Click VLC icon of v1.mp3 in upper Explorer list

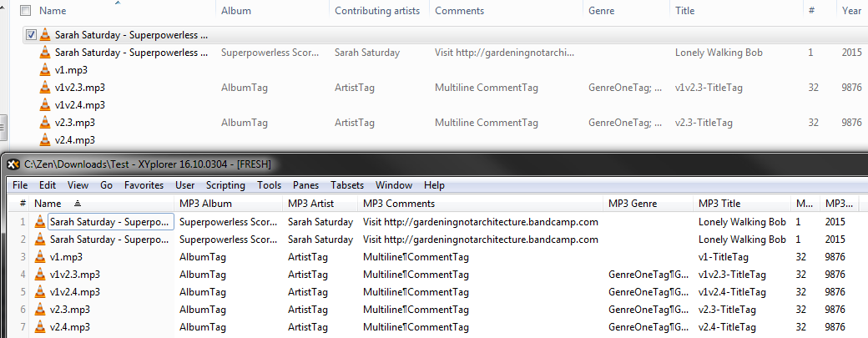click(x=45, y=70)
